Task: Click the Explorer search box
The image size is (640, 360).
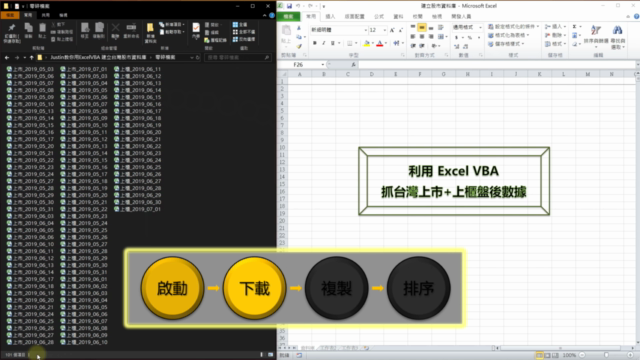Action: pos(238,58)
